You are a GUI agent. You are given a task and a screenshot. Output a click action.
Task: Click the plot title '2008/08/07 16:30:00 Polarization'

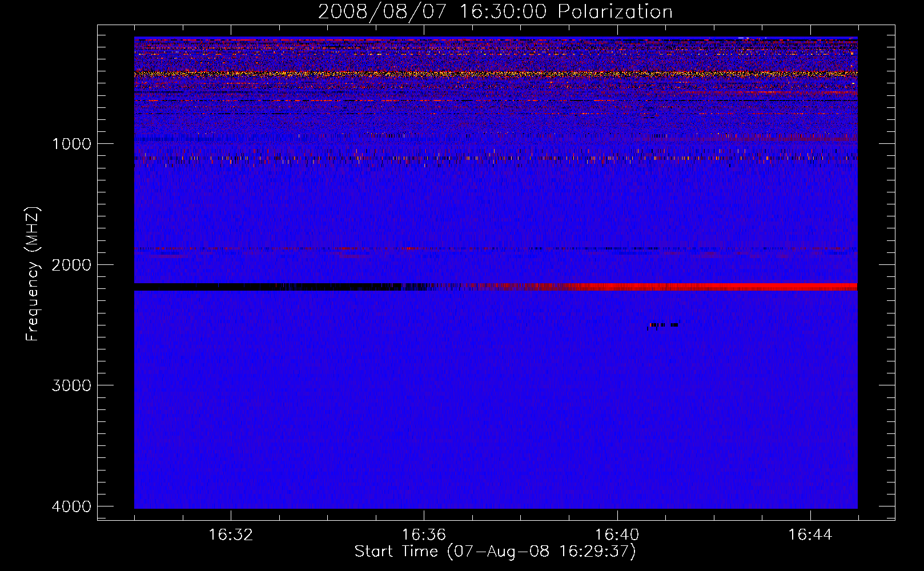495,12
